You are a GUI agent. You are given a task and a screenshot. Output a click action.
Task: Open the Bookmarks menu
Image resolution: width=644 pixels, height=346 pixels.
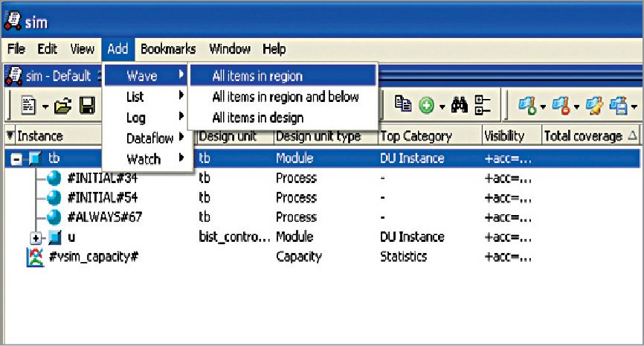[168, 49]
